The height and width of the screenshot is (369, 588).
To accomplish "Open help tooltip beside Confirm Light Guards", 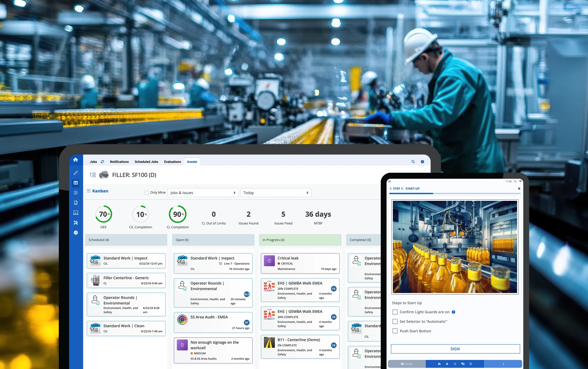I will (x=453, y=312).
